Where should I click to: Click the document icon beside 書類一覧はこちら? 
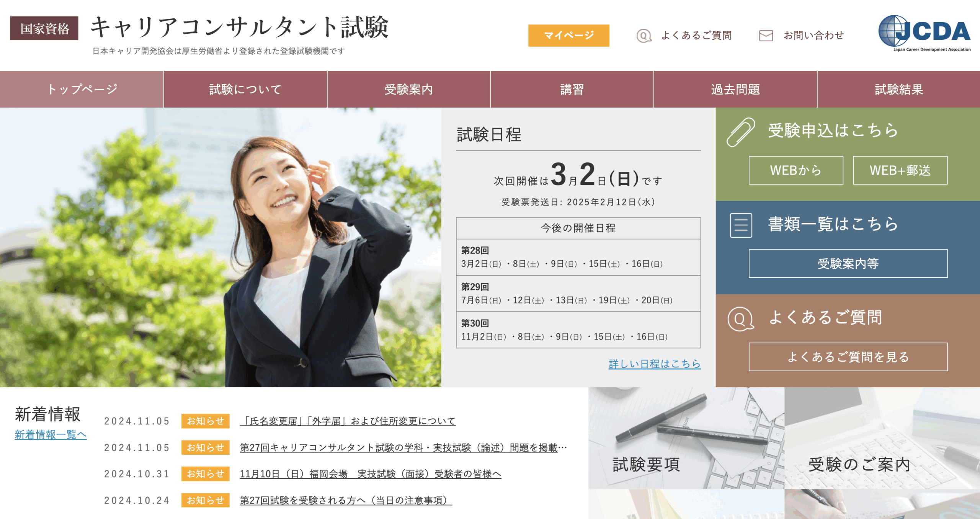tap(741, 225)
